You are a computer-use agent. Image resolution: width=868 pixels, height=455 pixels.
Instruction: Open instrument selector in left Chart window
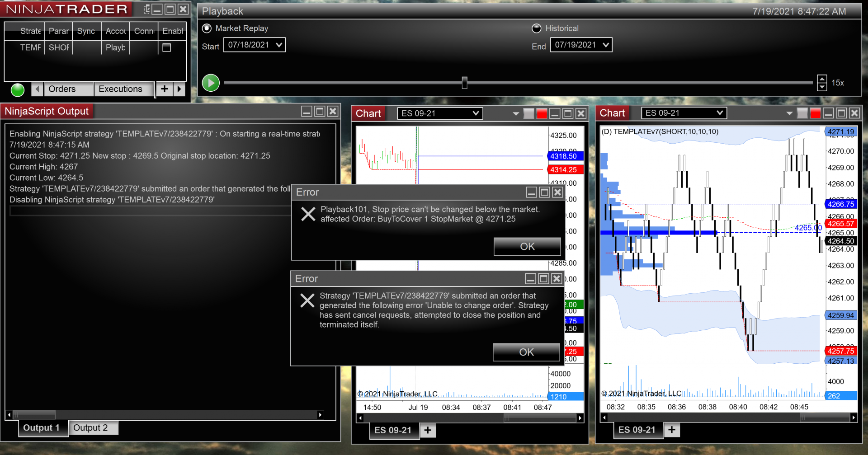pyautogui.click(x=440, y=113)
